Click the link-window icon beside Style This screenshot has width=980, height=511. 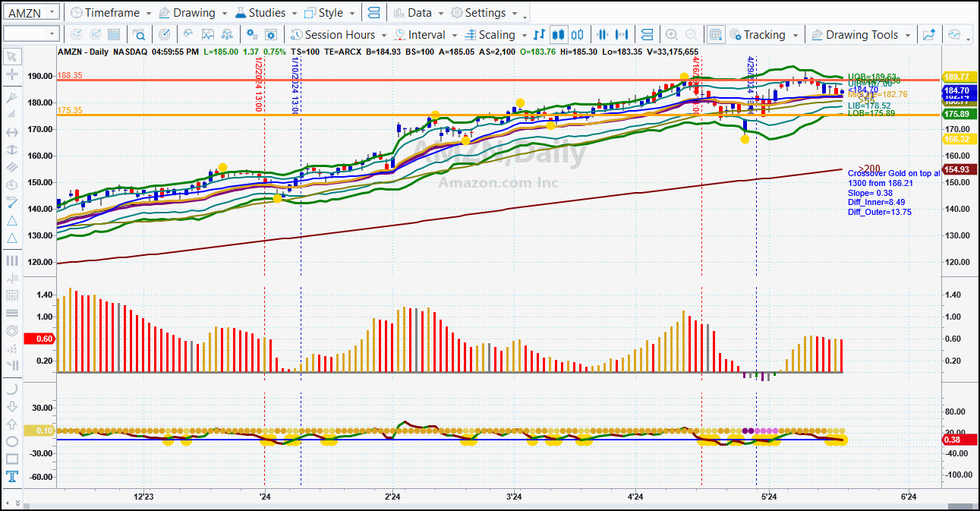tap(373, 12)
